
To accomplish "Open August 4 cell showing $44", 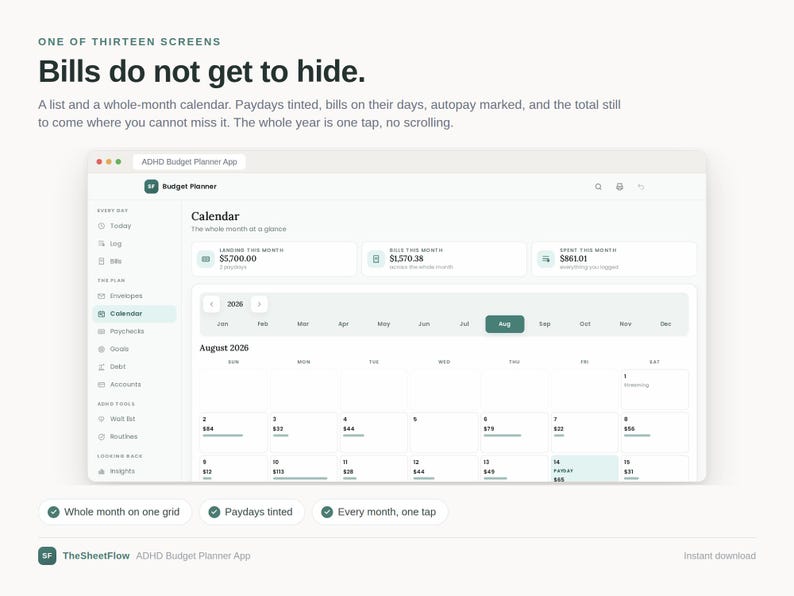I will point(374,432).
